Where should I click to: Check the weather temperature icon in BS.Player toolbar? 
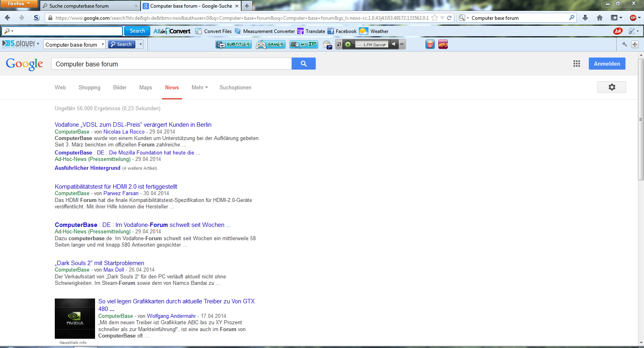click(x=327, y=45)
